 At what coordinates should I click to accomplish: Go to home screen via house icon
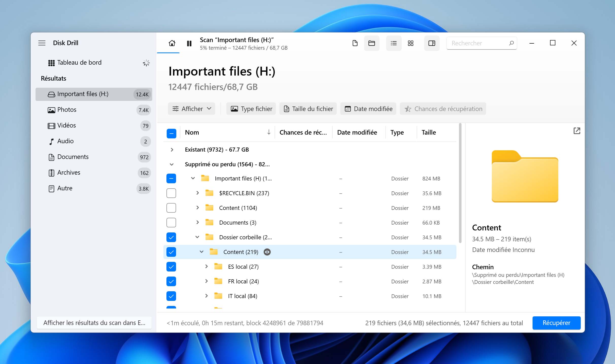[172, 43]
